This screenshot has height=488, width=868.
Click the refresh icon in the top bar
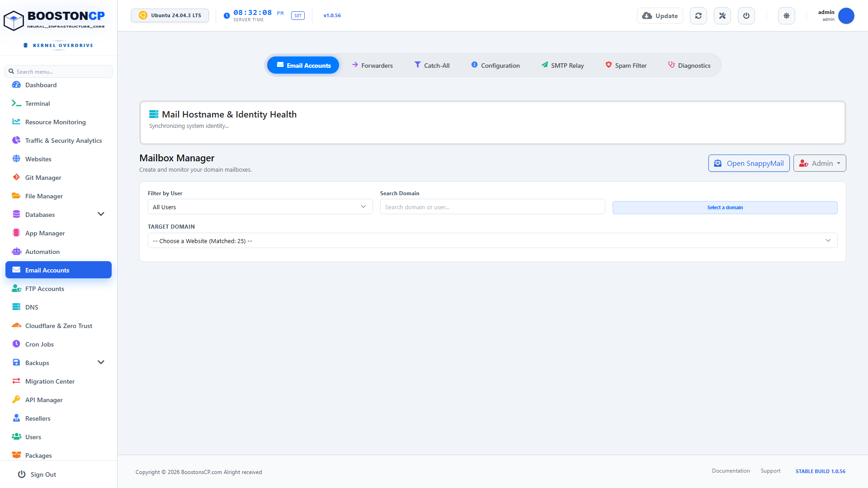[698, 16]
